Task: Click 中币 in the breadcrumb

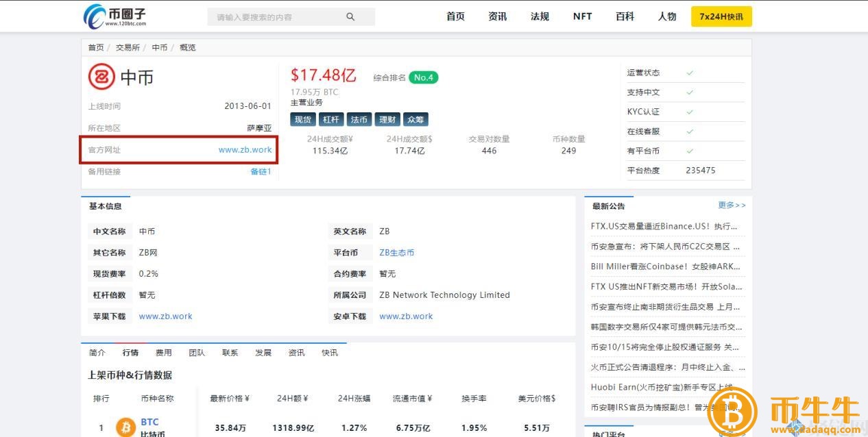Action: 160,47
